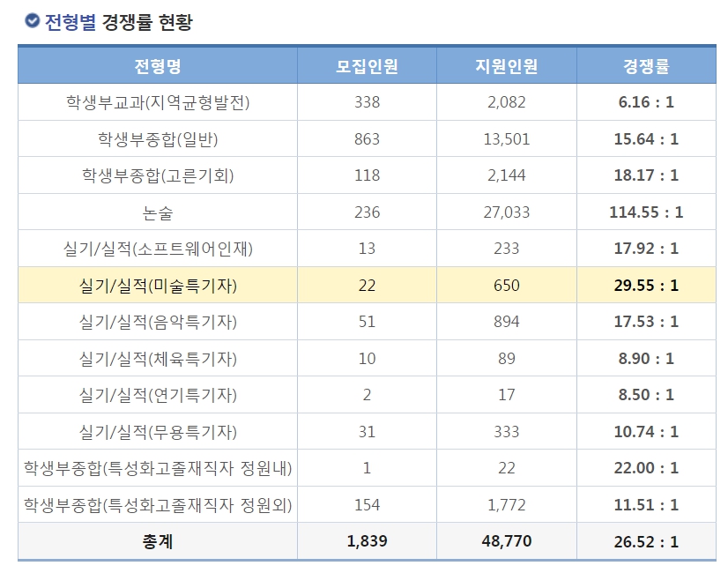Click the heading 전형별 경쟁률 현황
The width and height of the screenshot is (728, 573).
click(x=118, y=22)
